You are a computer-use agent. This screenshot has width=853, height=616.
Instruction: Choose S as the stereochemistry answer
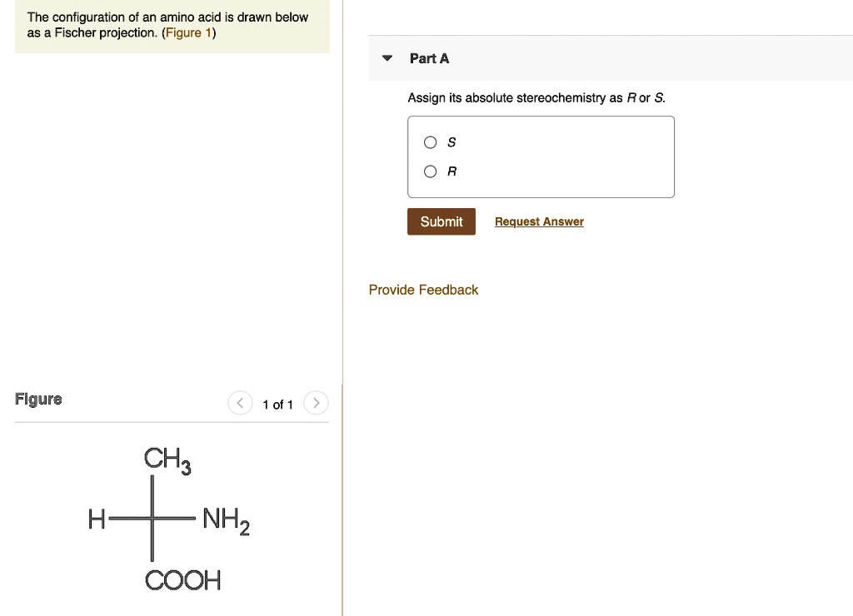(x=430, y=142)
